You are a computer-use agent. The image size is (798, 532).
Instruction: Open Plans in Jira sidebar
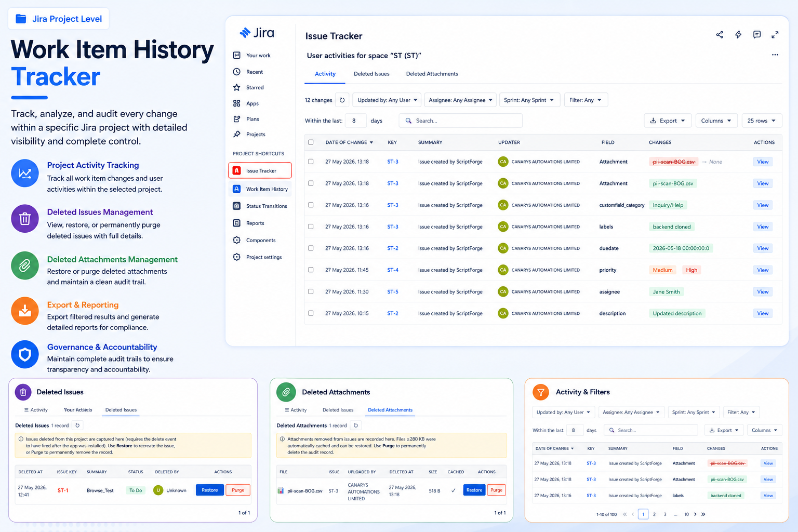(x=252, y=119)
